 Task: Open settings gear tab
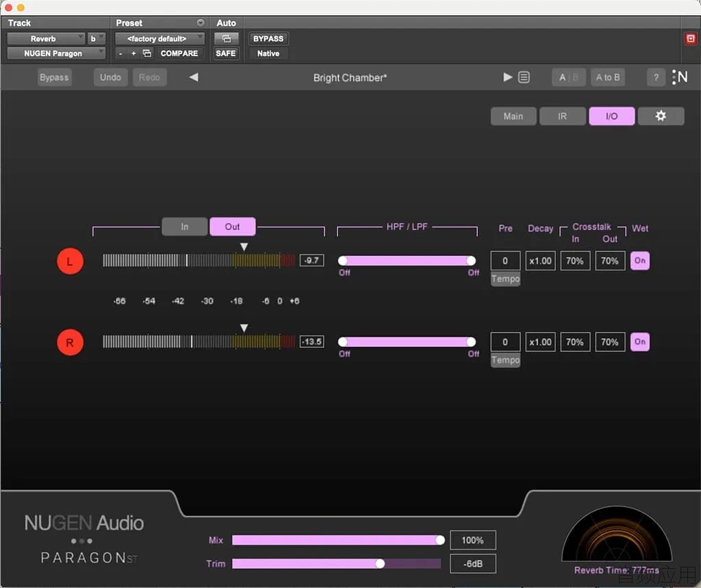pyautogui.click(x=661, y=116)
